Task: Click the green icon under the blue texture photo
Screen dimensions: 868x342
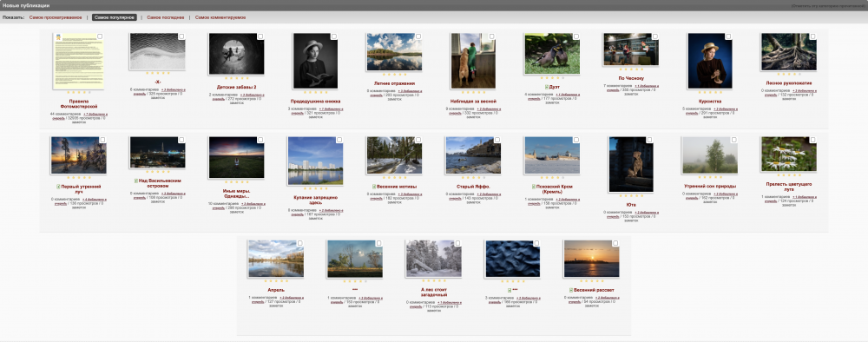Action: [x=510, y=290]
